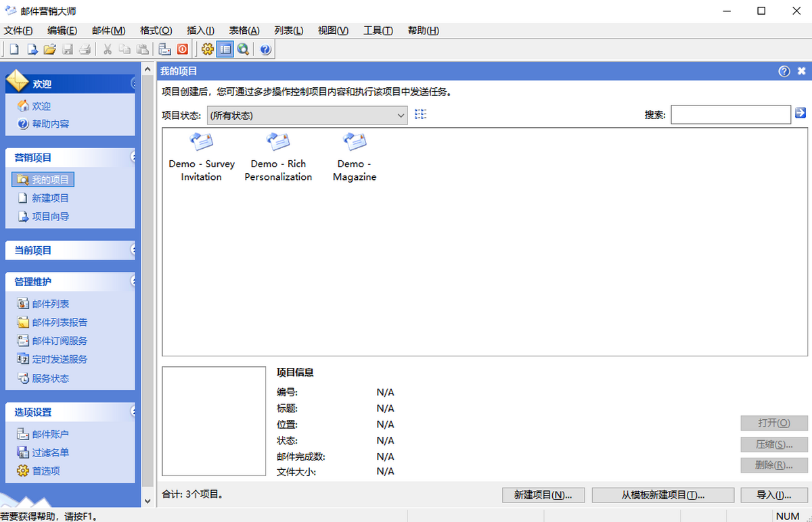Screen dimensions: 812x522
Task: Open the 列表(L) menu
Action: (289, 30)
